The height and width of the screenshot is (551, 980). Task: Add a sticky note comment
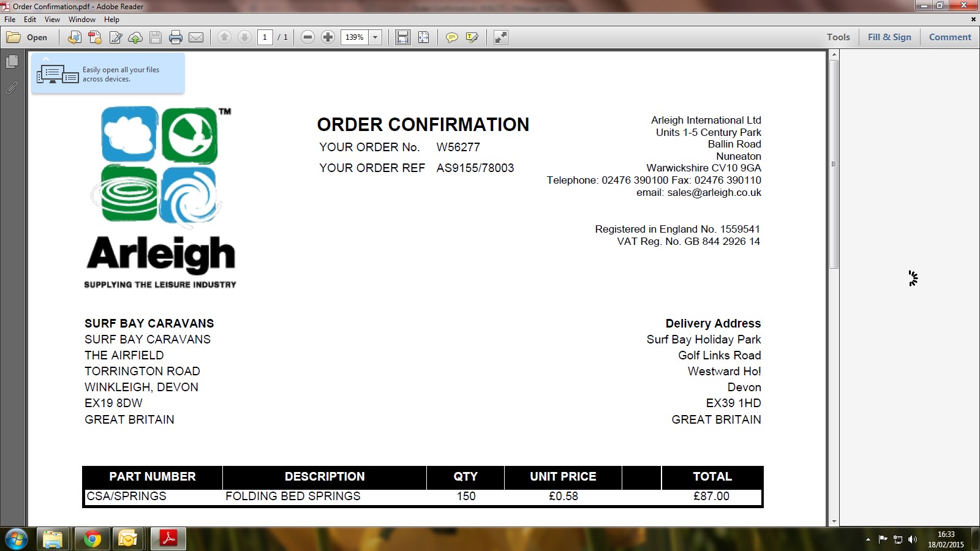pyautogui.click(x=451, y=37)
